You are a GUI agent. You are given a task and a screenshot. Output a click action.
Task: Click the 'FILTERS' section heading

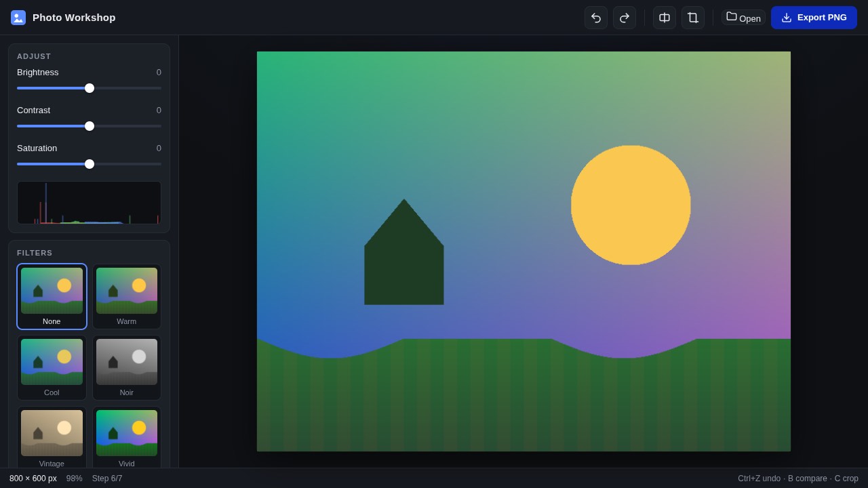35,253
